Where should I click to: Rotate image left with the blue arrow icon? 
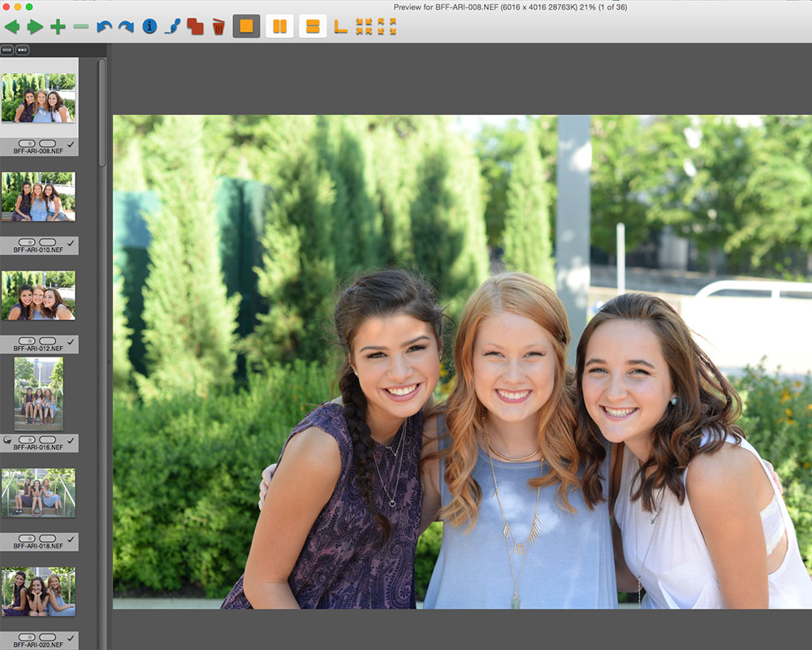(x=104, y=26)
